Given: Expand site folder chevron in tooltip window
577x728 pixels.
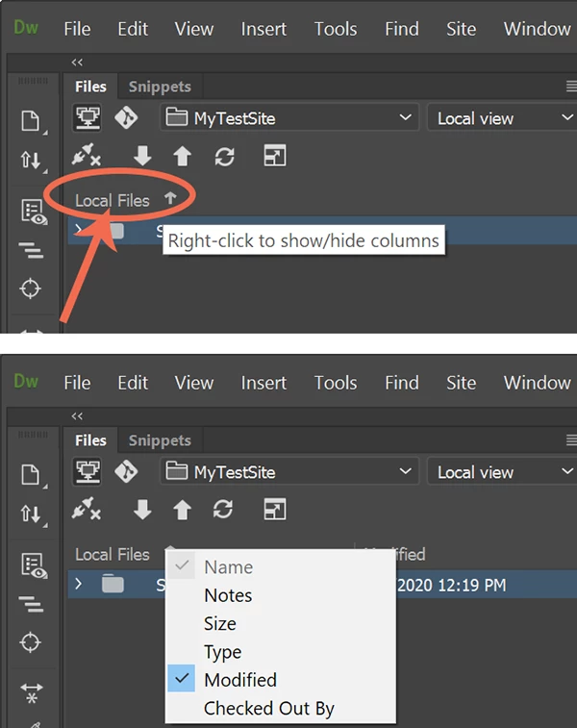Looking at the screenshot, I should [79, 229].
